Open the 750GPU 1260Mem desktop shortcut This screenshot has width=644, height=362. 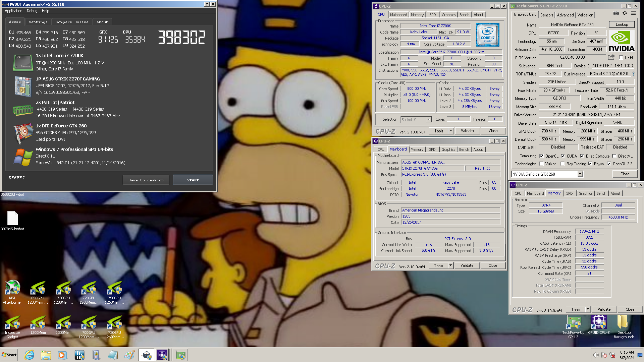coord(114,292)
